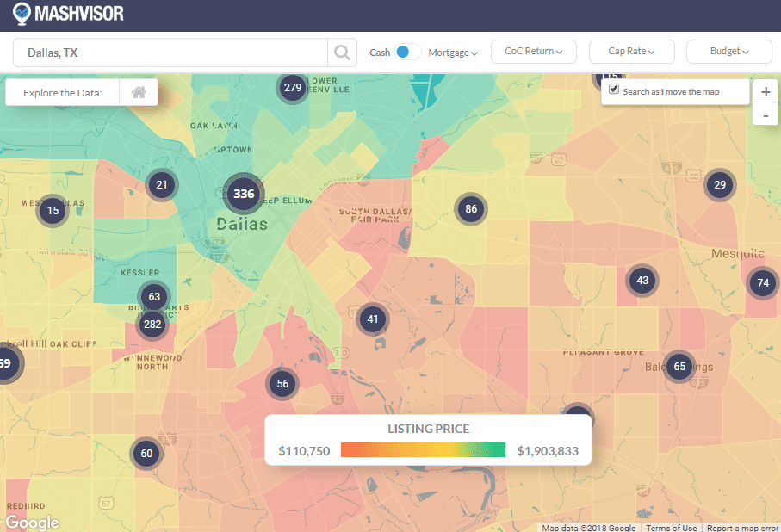This screenshot has width=781, height=532.
Task: Open the Cap Rate filter dropdown
Action: coord(631,52)
